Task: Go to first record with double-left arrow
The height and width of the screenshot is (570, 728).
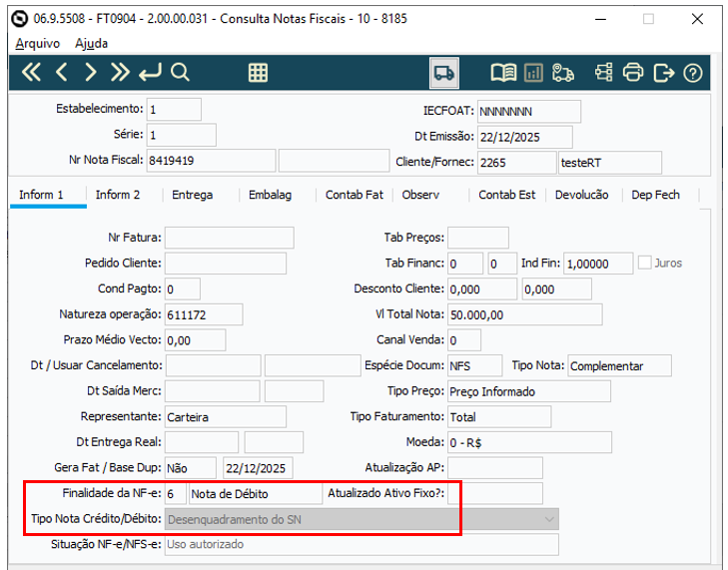Action: pos(31,73)
